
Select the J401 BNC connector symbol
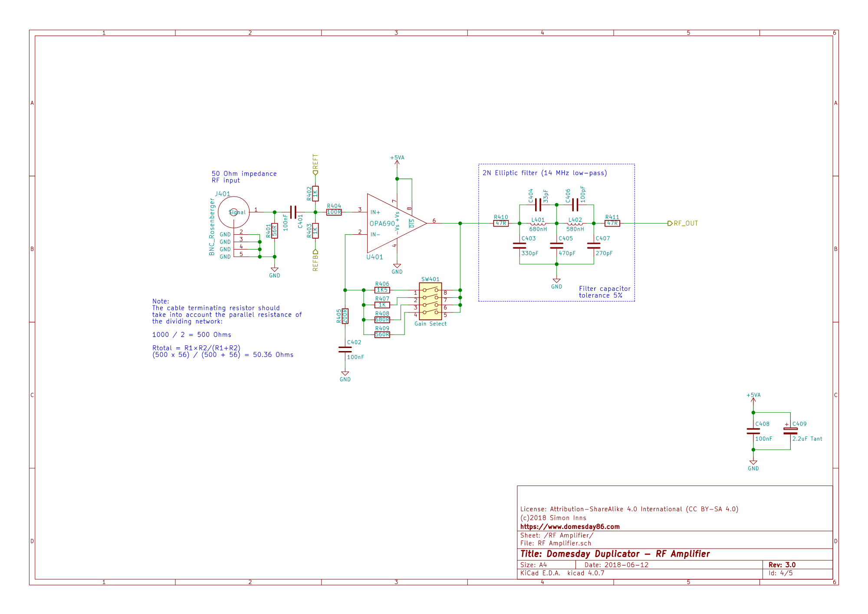[x=233, y=212]
